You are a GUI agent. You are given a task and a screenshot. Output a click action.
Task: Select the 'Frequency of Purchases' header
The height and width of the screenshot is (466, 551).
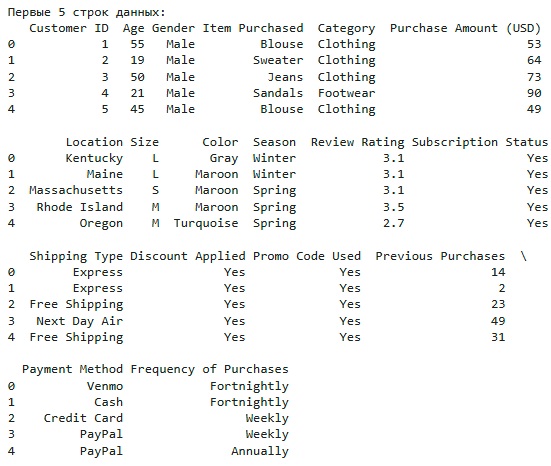click(209, 369)
